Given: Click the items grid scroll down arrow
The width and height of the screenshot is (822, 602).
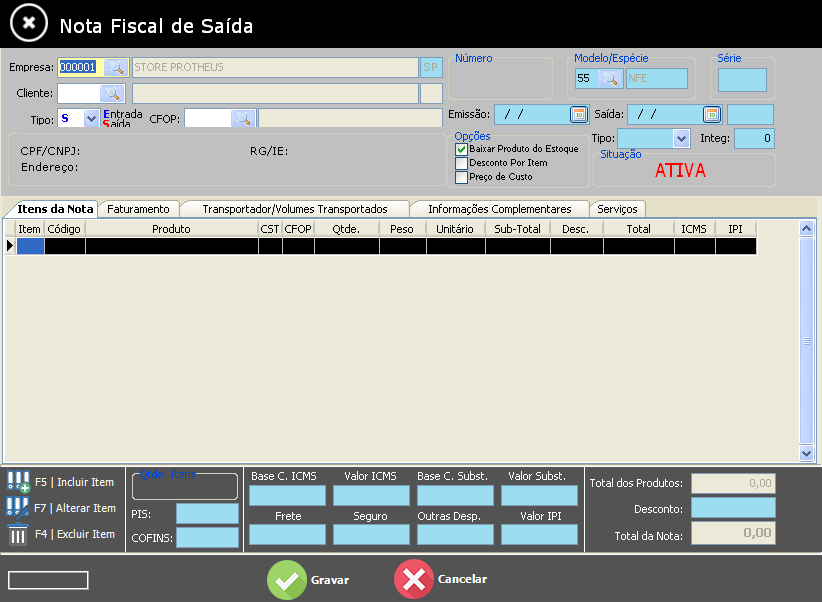Looking at the screenshot, I should [806, 453].
